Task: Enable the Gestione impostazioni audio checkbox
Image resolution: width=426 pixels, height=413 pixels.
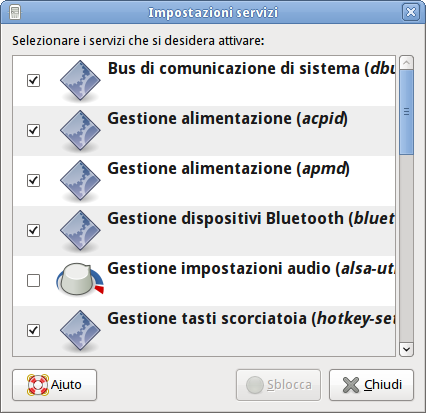Action: point(33,280)
